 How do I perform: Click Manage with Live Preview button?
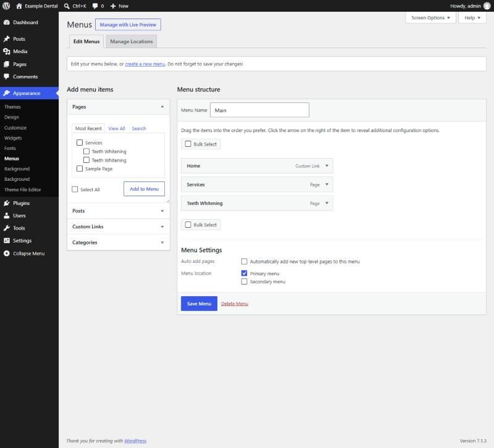coord(128,25)
